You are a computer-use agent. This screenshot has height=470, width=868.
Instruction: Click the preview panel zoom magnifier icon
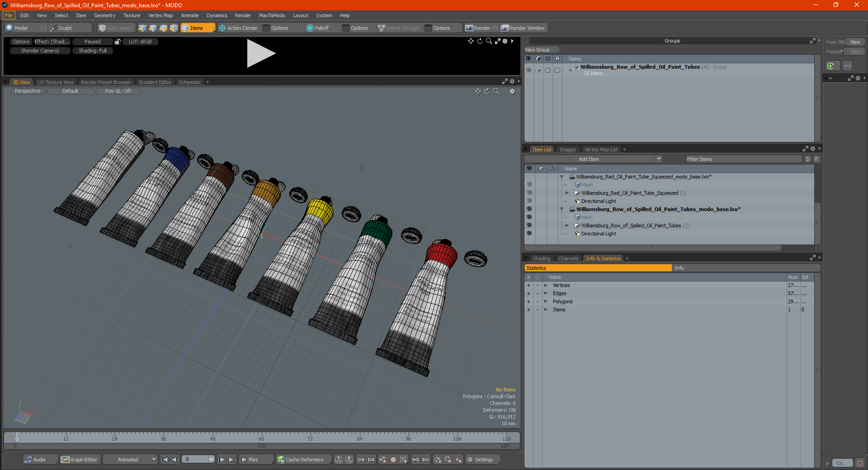(x=489, y=41)
